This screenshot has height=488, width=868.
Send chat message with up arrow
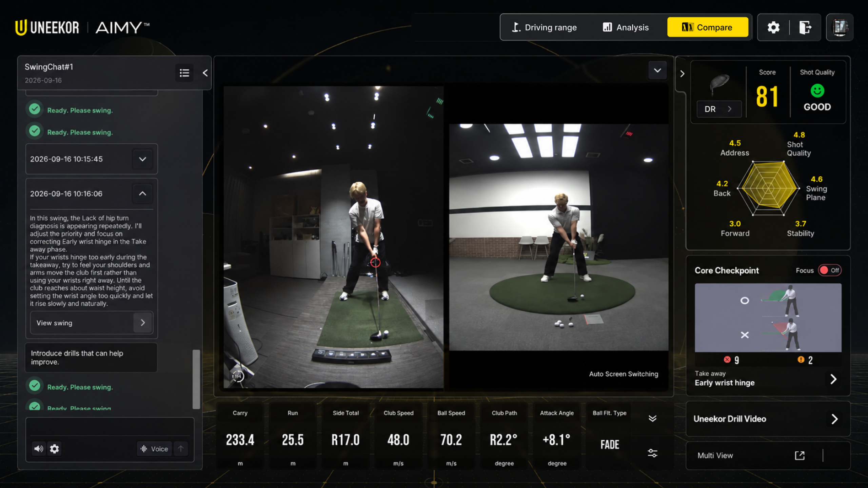181,449
